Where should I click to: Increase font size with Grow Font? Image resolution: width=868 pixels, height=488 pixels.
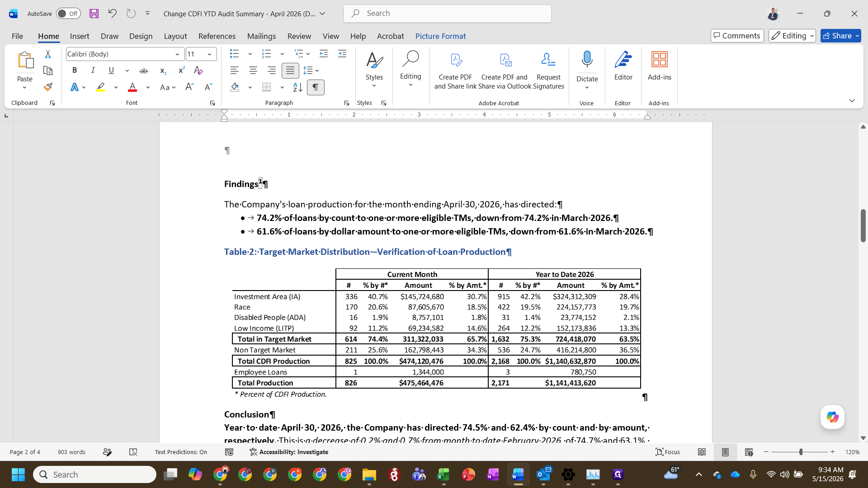[189, 87]
